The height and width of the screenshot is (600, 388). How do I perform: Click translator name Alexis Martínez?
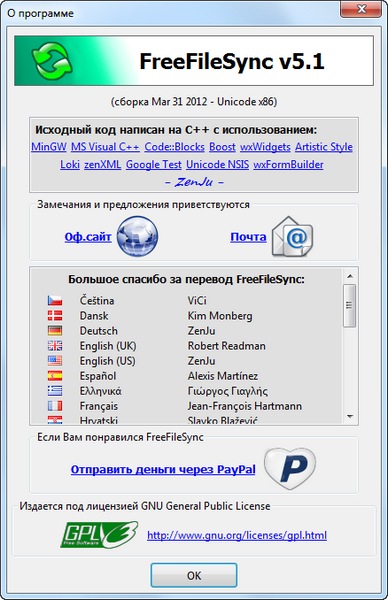point(223,376)
